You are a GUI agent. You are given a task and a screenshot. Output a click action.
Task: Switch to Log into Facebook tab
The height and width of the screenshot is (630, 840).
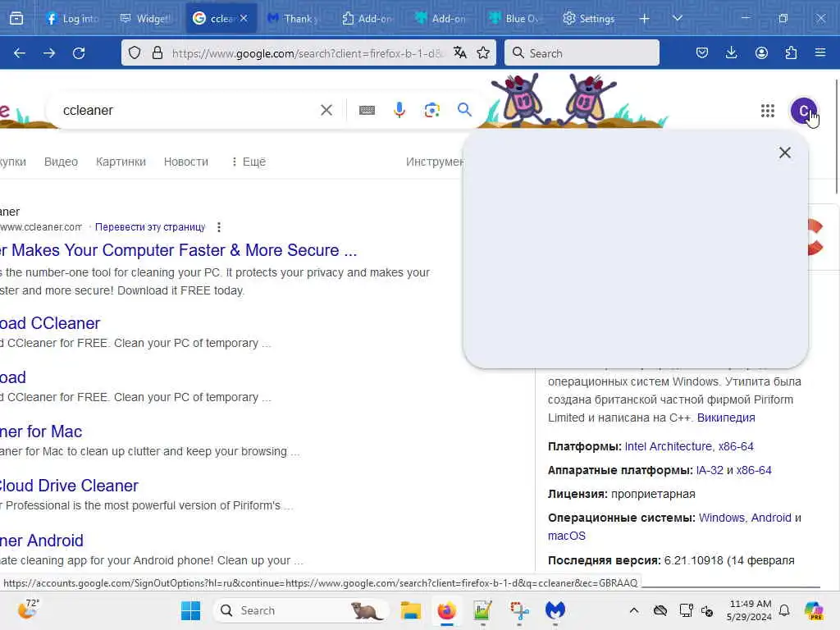click(x=73, y=19)
